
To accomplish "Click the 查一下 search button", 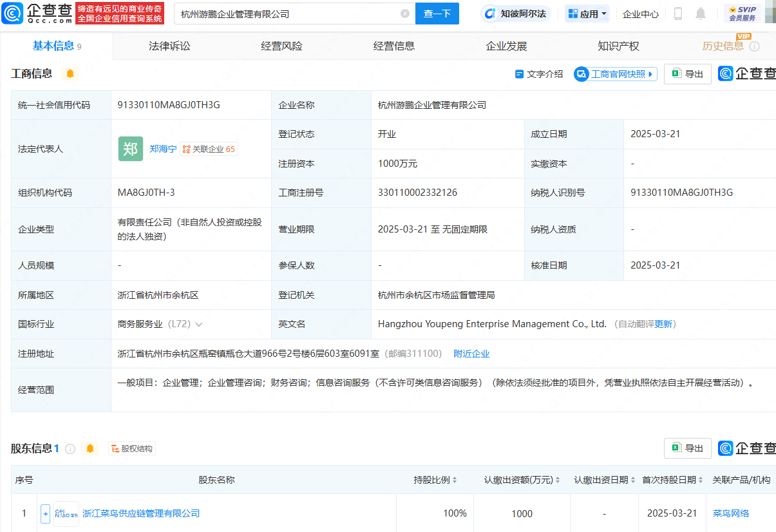I will [437, 14].
